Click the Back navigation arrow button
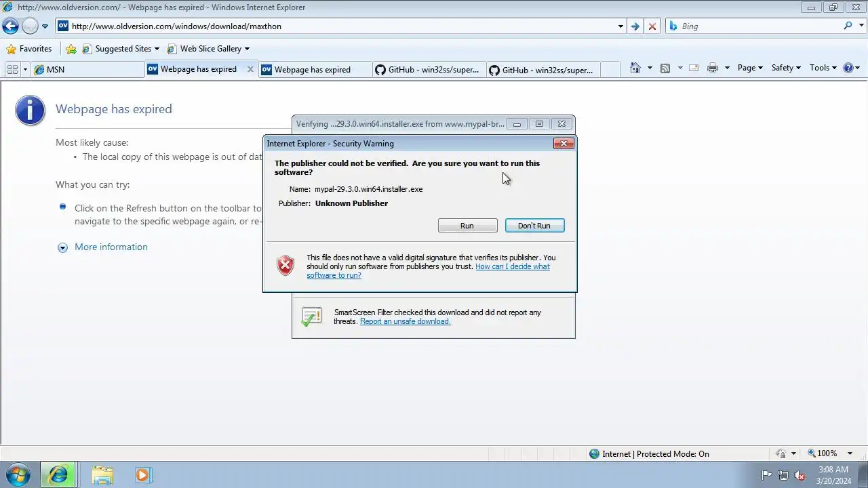This screenshot has height=488, width=868. (x=10, y=26)
